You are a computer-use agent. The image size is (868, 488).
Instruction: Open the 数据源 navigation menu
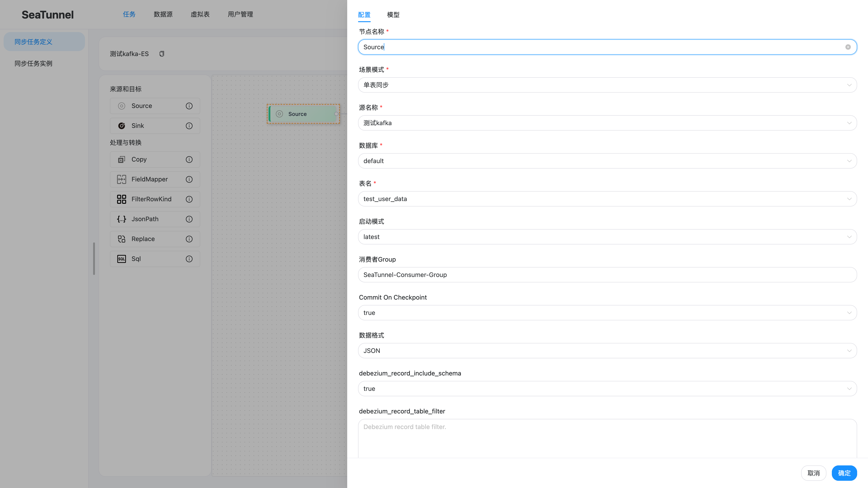pos(163,14)
